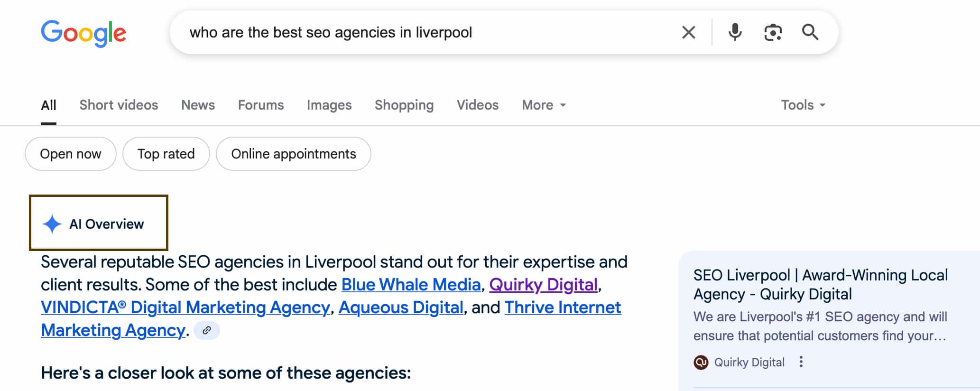Open three-dot options for Quirky Digital result
The image size is (980, 391).
click(801, 362)
